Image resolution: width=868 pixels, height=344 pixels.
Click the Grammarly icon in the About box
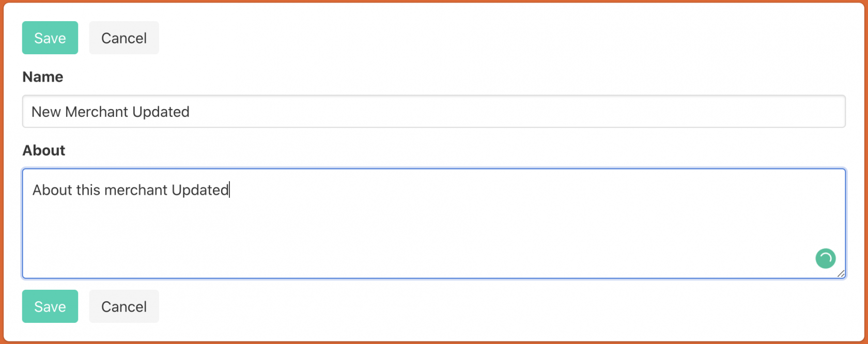pos(825,258)
